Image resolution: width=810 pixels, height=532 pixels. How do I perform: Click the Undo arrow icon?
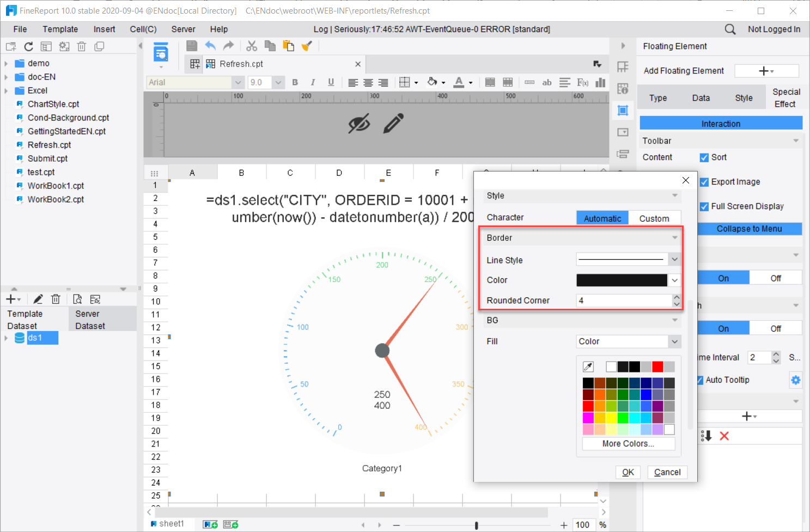pyautogui.click(x=210, y=46)
